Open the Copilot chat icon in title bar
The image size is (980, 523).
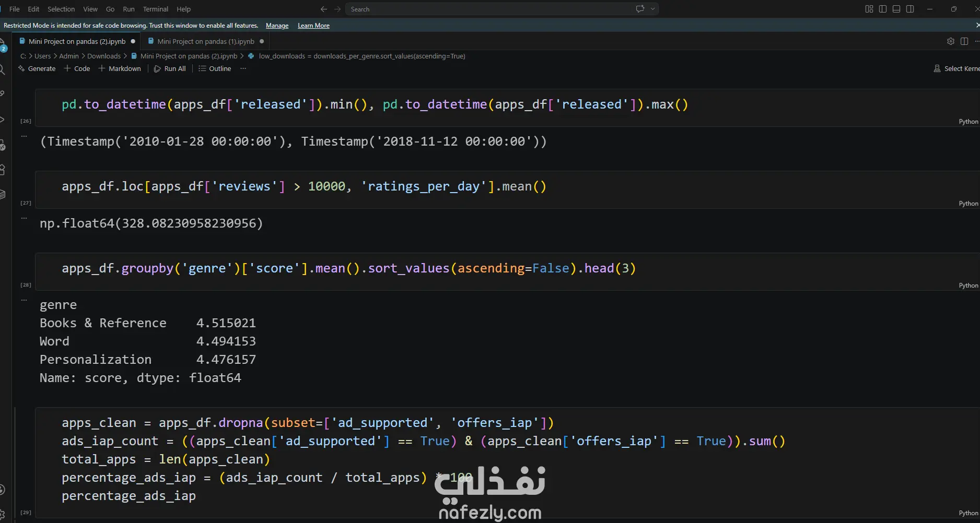640,9
